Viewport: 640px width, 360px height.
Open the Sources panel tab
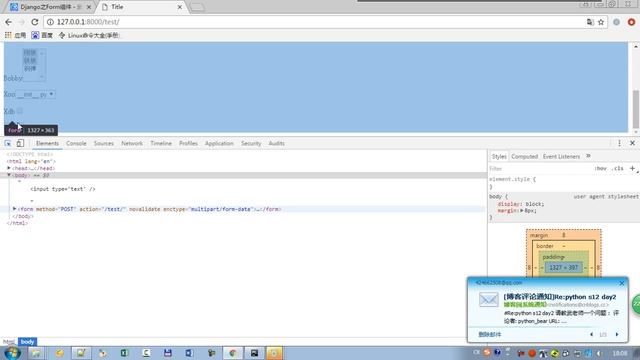coord(104,143)
